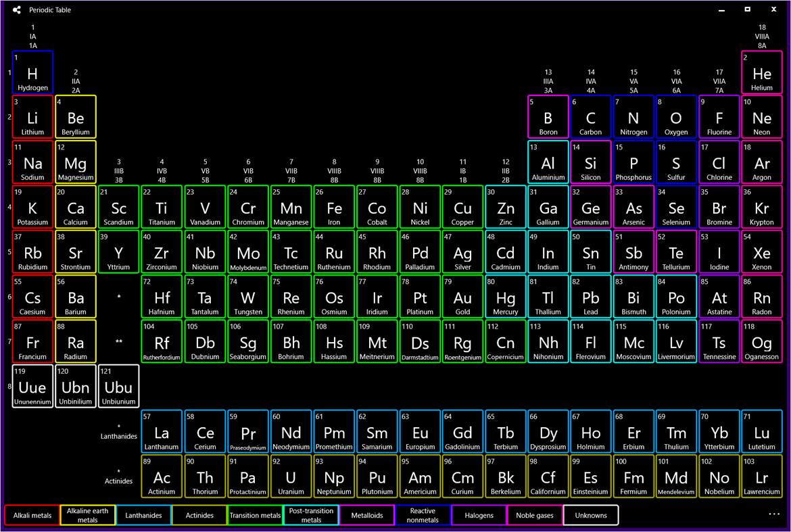Open the Gold element tile

(x=462, y=296)
